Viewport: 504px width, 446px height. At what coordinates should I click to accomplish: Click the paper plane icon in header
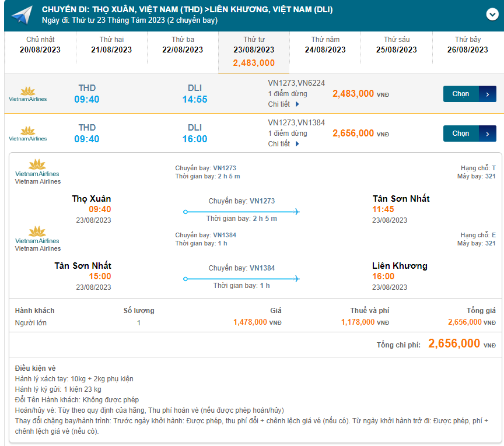[x=22, y=15]
